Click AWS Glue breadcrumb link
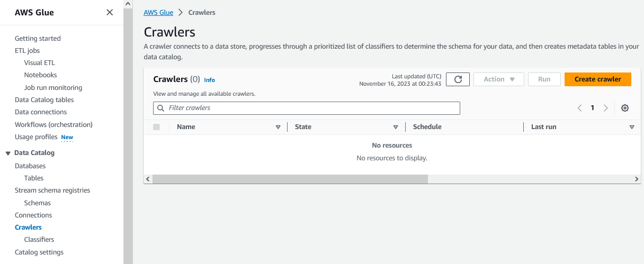Image resolution: width=644 pixels, height=264 pixels. (x=158, y=12)
